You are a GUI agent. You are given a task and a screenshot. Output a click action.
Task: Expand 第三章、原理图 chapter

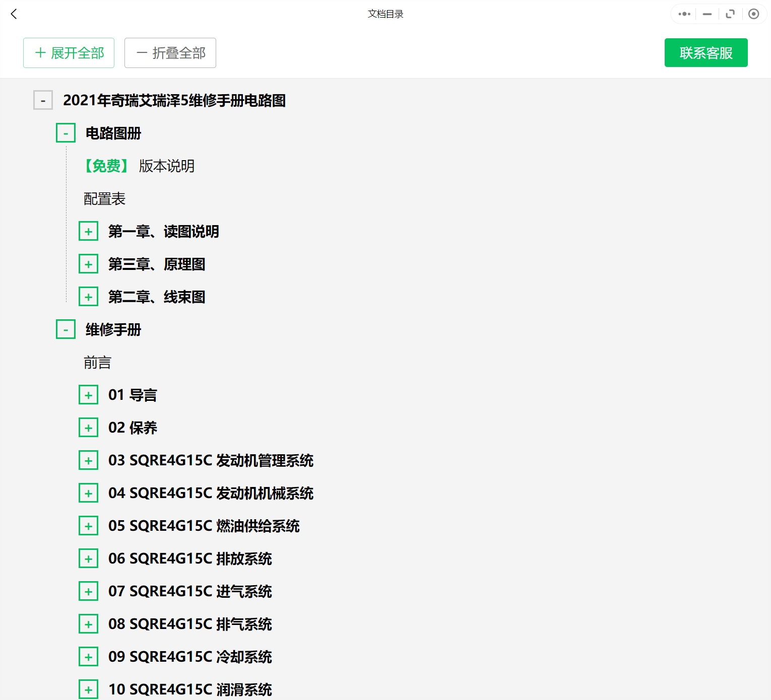point(88,264)
